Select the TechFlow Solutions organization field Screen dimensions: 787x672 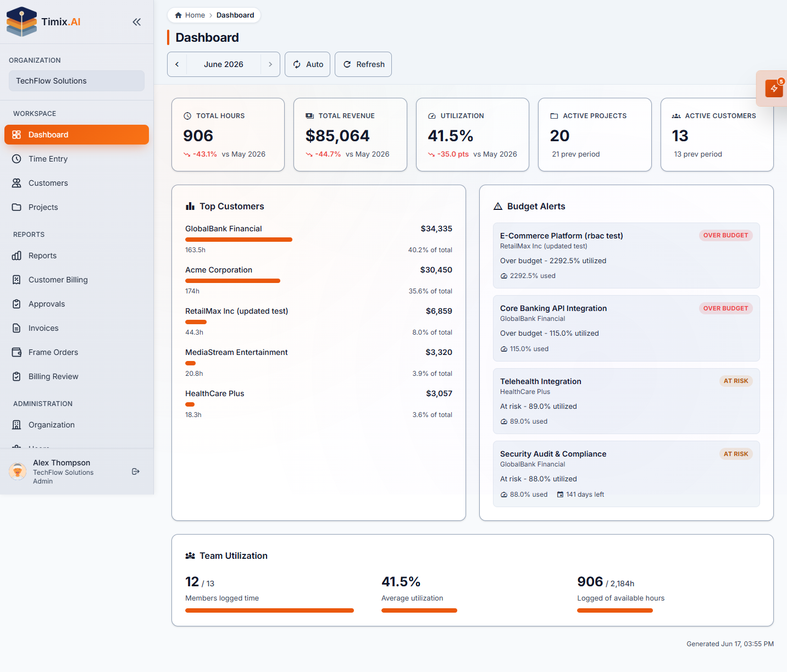[x=76, y=81]
